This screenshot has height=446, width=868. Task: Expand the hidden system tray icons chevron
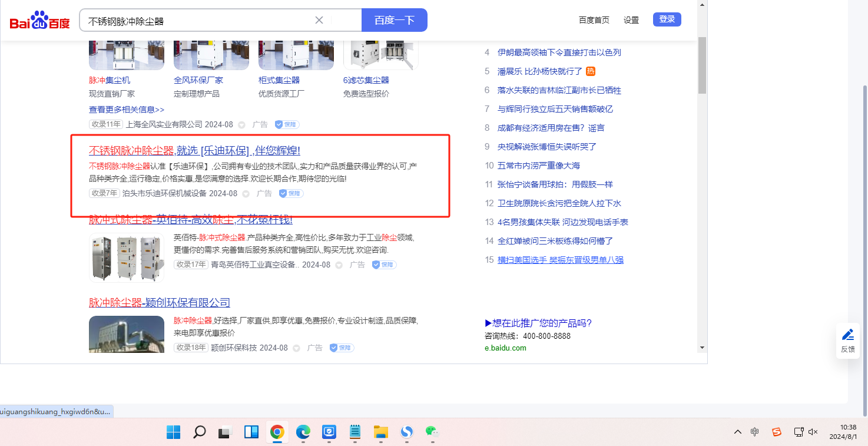click(x=737, y=432)
